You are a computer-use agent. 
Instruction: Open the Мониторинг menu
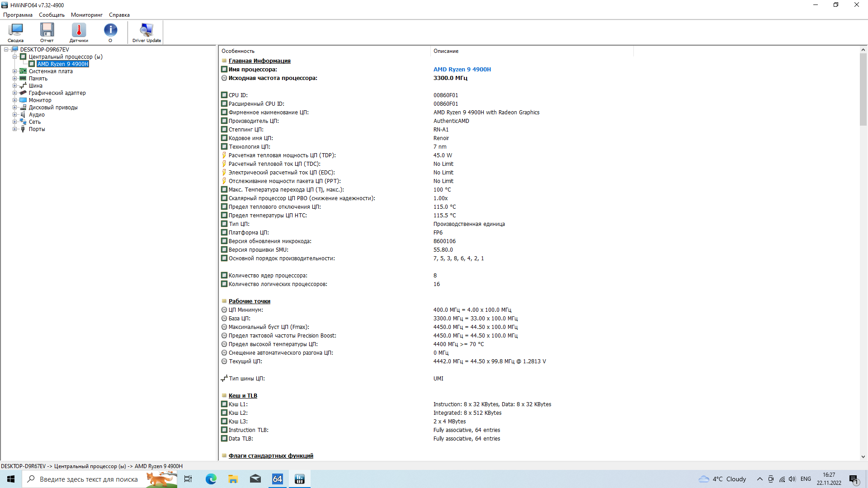pos(86,15)
